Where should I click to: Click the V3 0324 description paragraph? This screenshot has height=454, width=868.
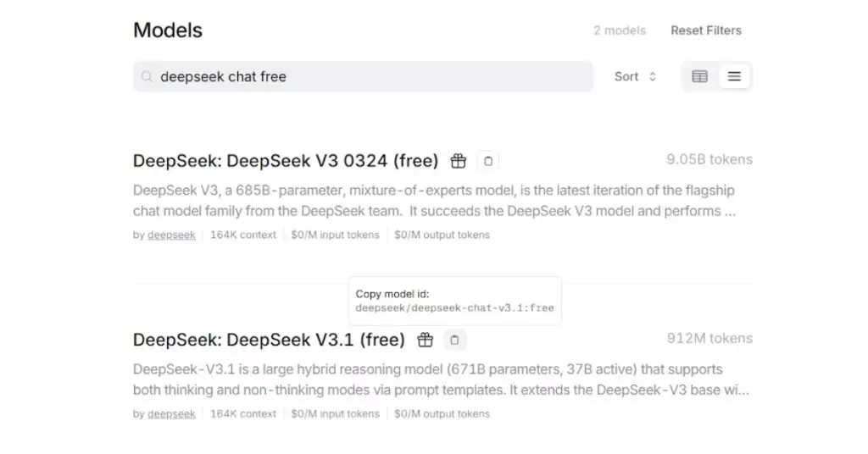435,201
